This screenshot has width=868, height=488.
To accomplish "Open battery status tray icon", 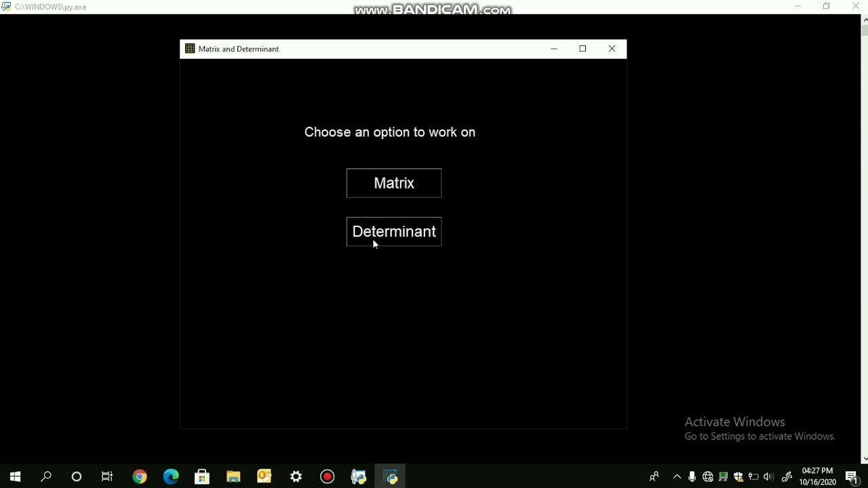I will (753, 476).
